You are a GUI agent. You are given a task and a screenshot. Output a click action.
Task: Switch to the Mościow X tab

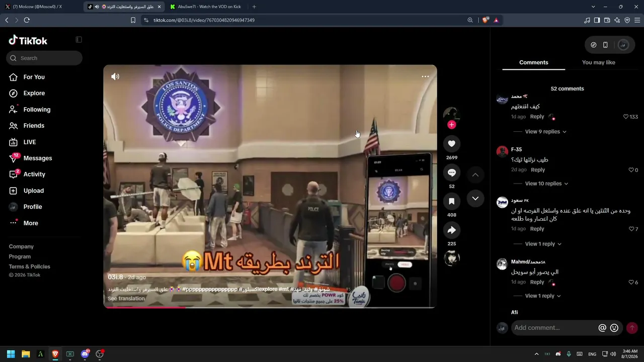coord(41,7)
